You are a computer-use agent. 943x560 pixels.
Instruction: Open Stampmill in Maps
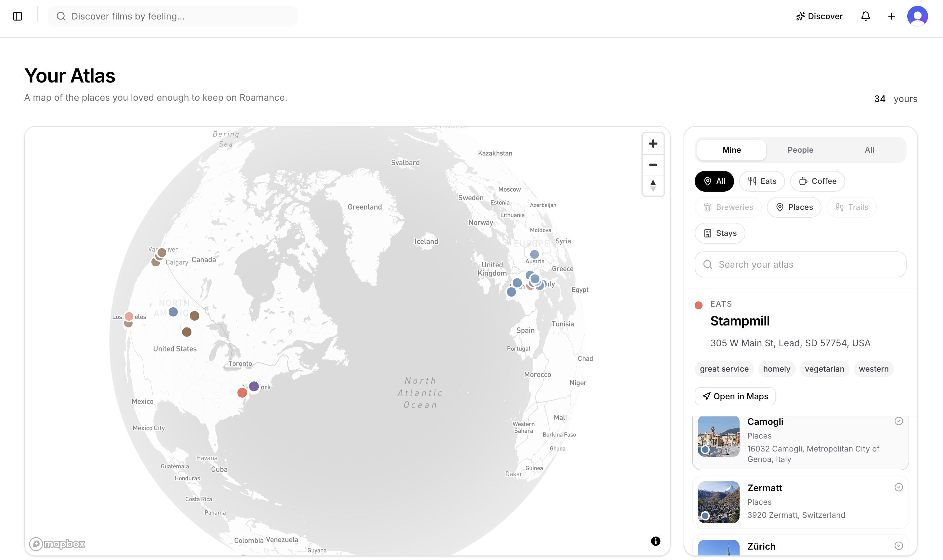(x=735, y=396)
